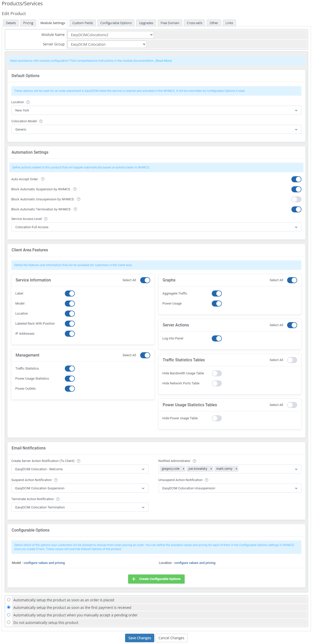The width and height of the screenshot is (313, 644).
Task: Open the Cross-sells tab
Action: point(194,23)
